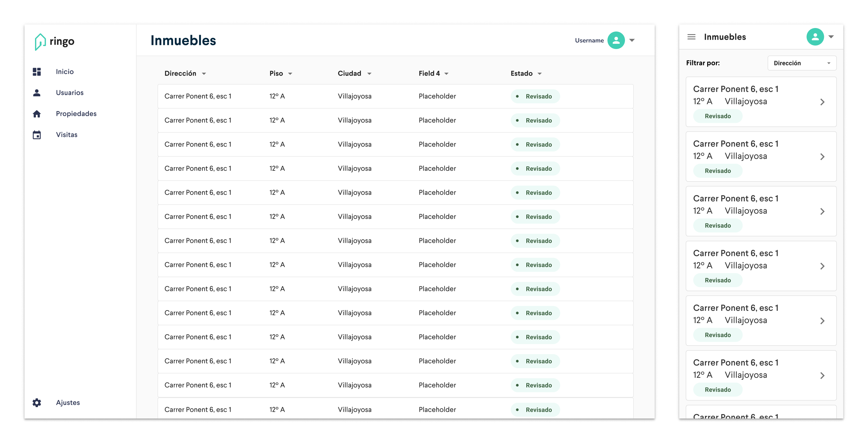The height and width of the screenshot is (443, 868).
Task: Open Inicio dashboard icon in sidebar
Action: point(37,72)
